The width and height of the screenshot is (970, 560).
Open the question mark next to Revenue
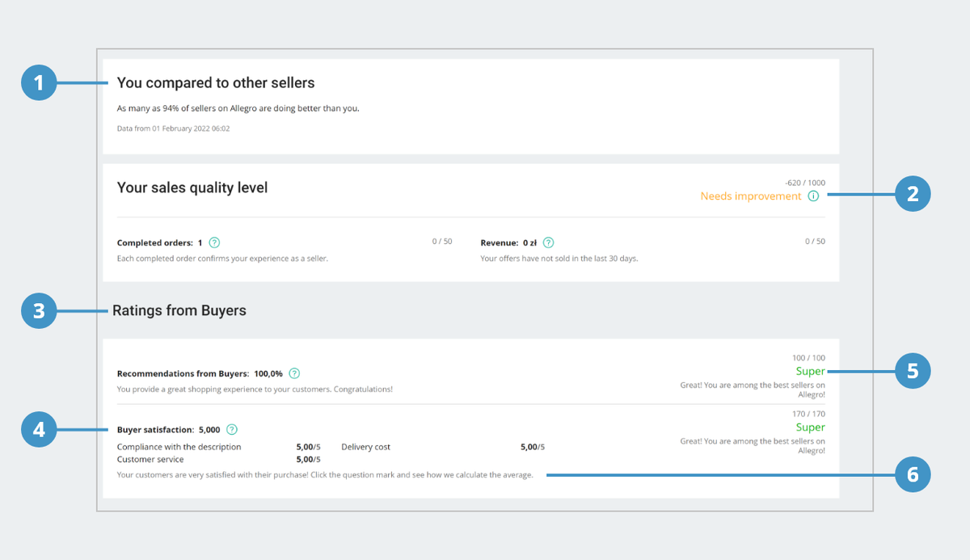point(548,242)
